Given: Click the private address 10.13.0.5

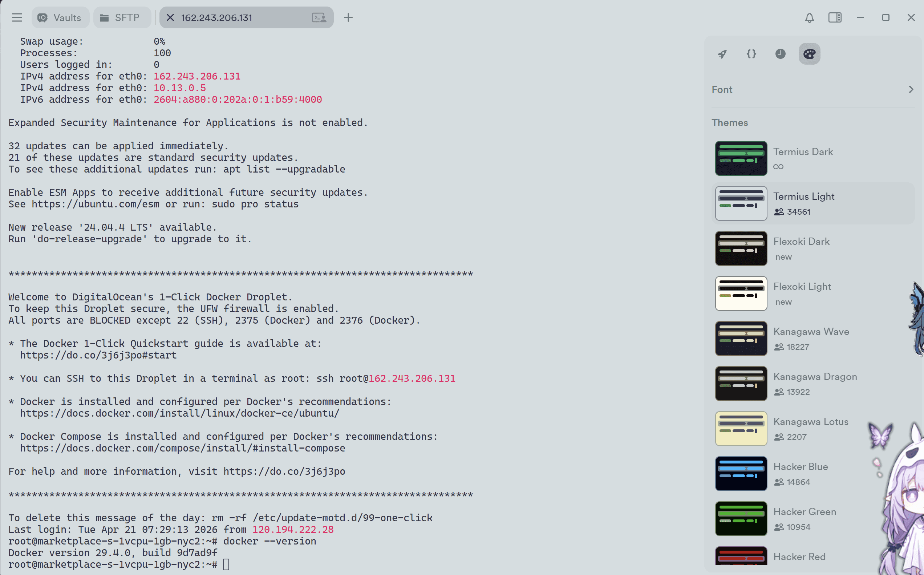Looking at the screenshot, I should (x=179, y=88).
